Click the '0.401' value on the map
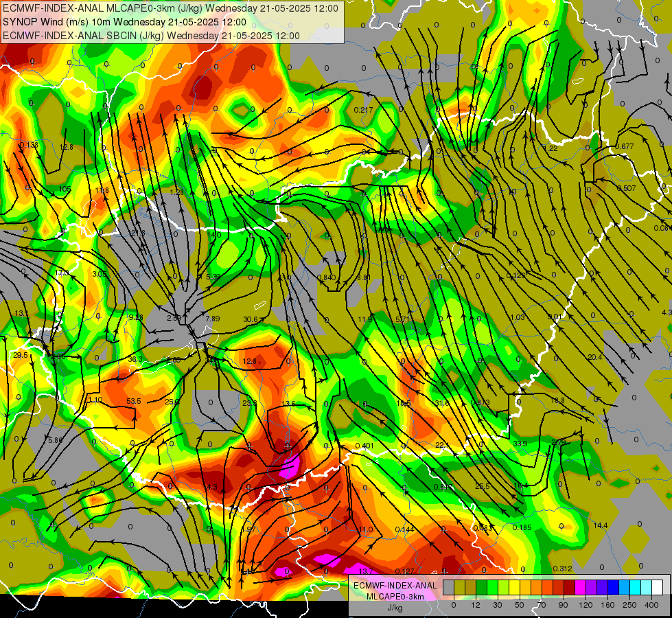Screen dimensions: 672x618 click(x=364, y=446)
